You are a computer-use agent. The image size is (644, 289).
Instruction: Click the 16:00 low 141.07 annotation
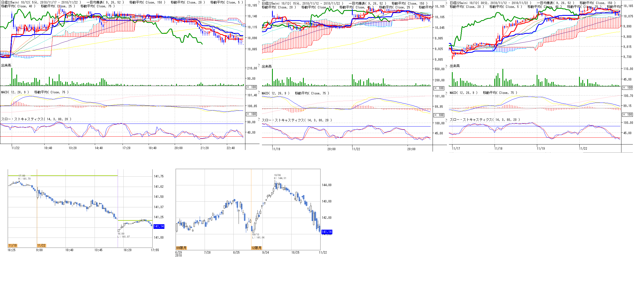[123, 235]
